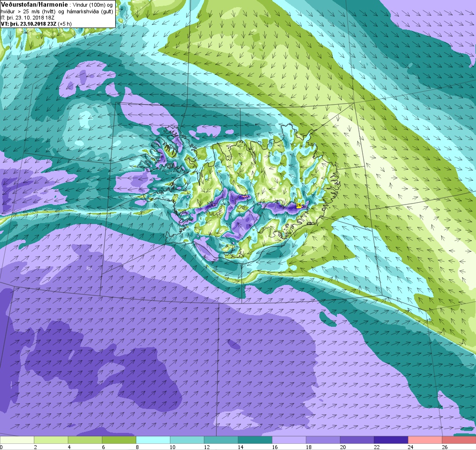Click the legend label '10'
The image size is (476, 450).
point(172,447)
